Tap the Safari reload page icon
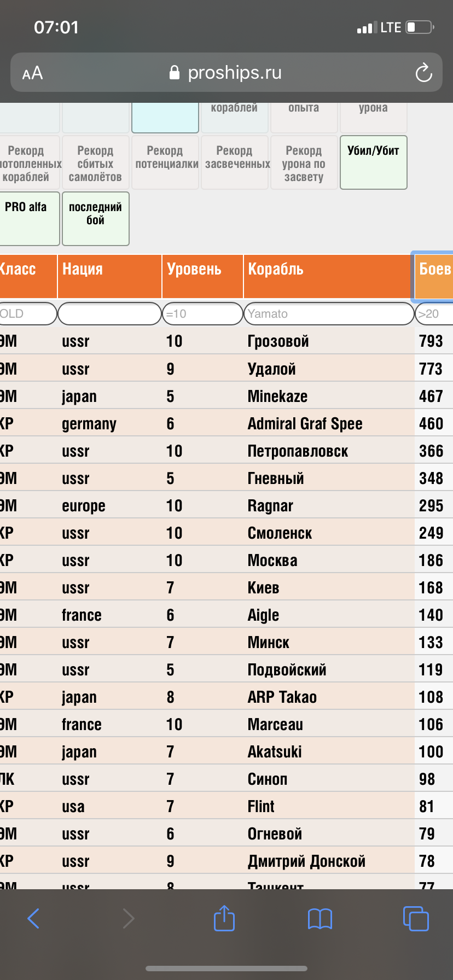The image size is (453, 980). tap(423, 73)
